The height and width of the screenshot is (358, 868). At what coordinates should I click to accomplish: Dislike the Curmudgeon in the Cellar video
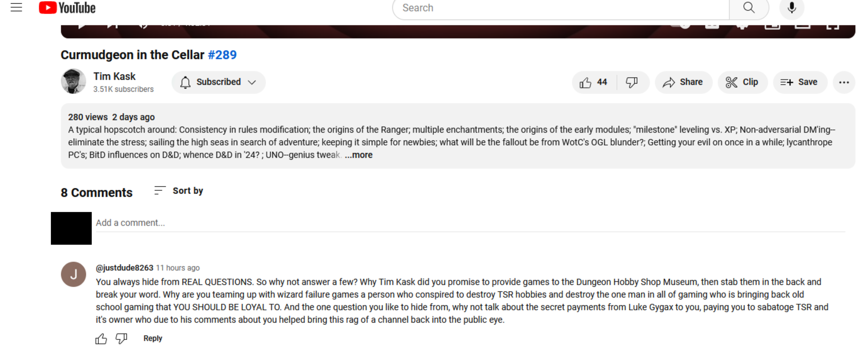pos(632,82)
